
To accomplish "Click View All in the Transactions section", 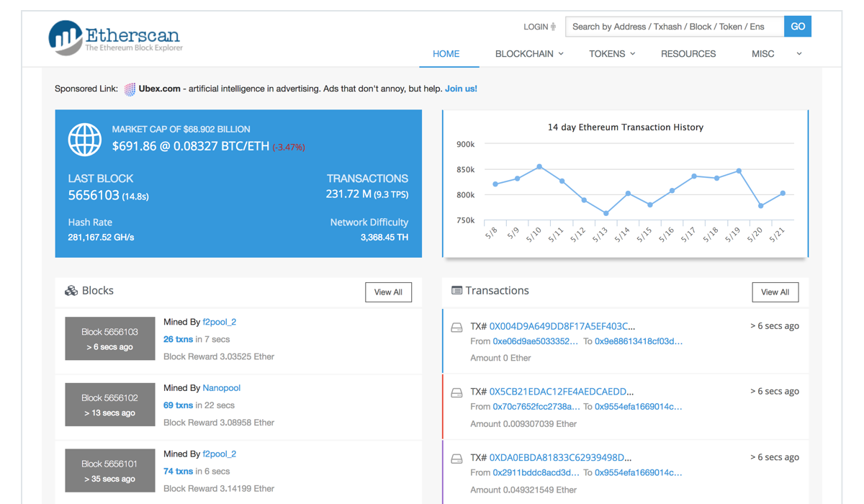I will [x=775, y=292].
